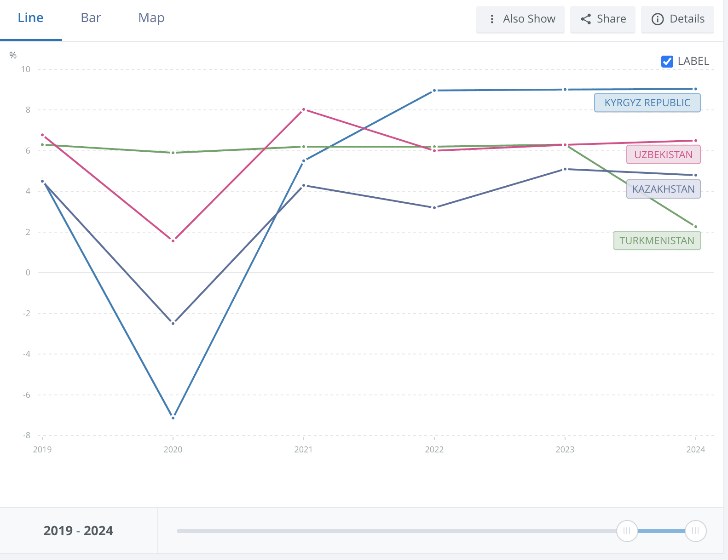Click the gray slider track left of handles
The width and height of the screenshot is (728, 560).
point(396,531)
